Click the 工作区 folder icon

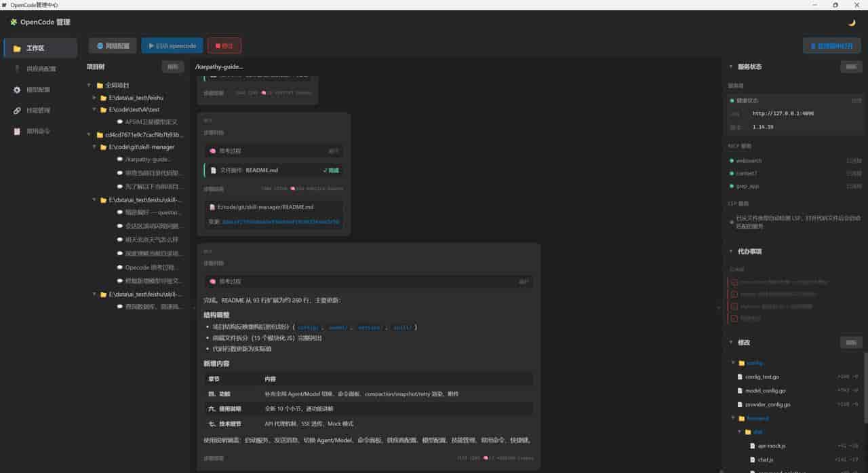(17, 48)
